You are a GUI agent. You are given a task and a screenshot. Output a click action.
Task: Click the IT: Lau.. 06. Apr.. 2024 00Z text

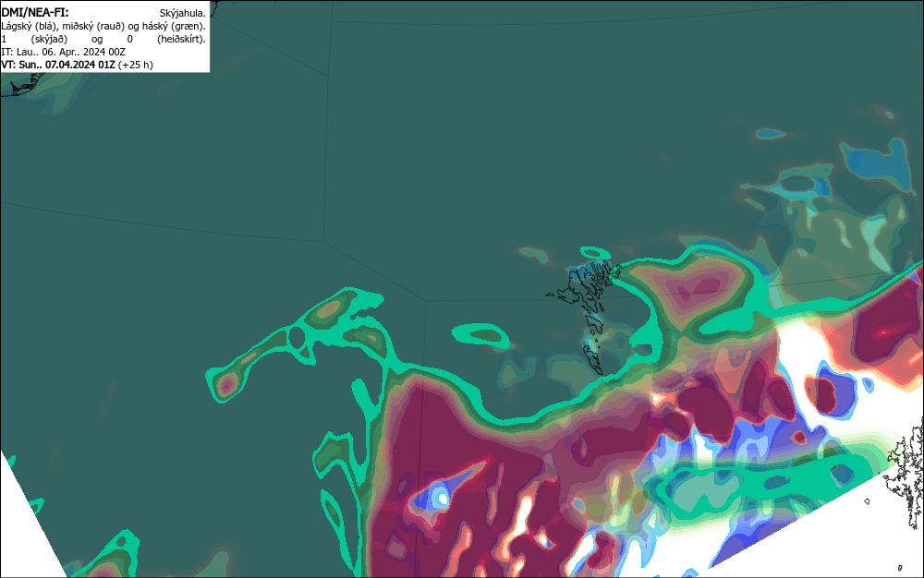coord(63,52)
